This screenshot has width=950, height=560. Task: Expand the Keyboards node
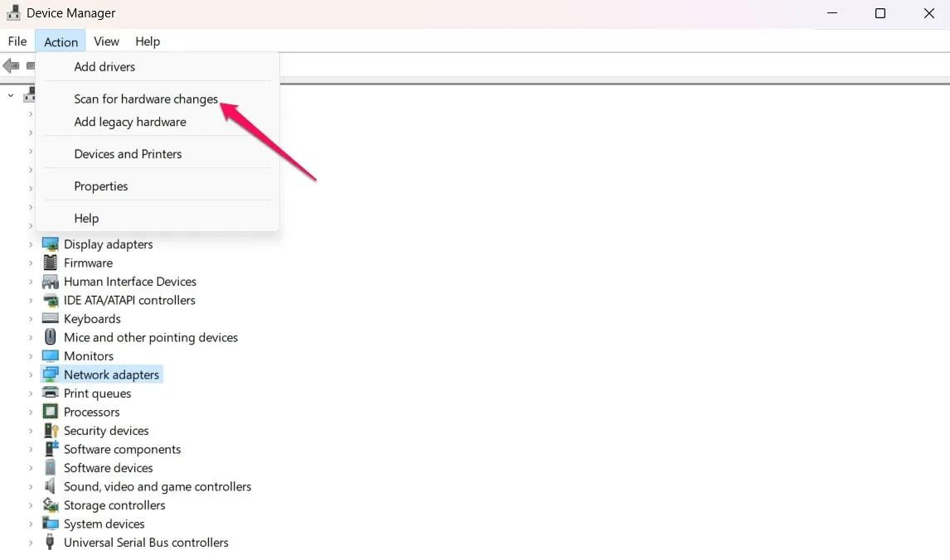31,319
